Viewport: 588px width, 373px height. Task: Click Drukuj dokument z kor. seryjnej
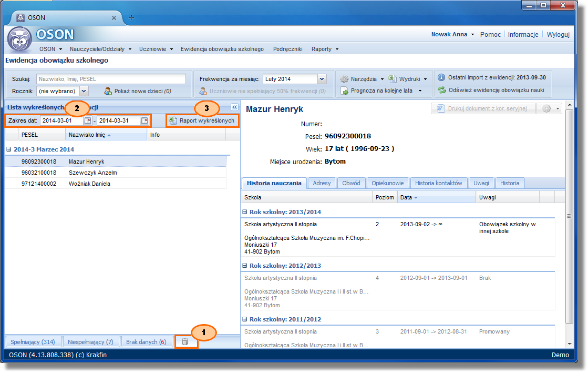[x=483, y=108]
